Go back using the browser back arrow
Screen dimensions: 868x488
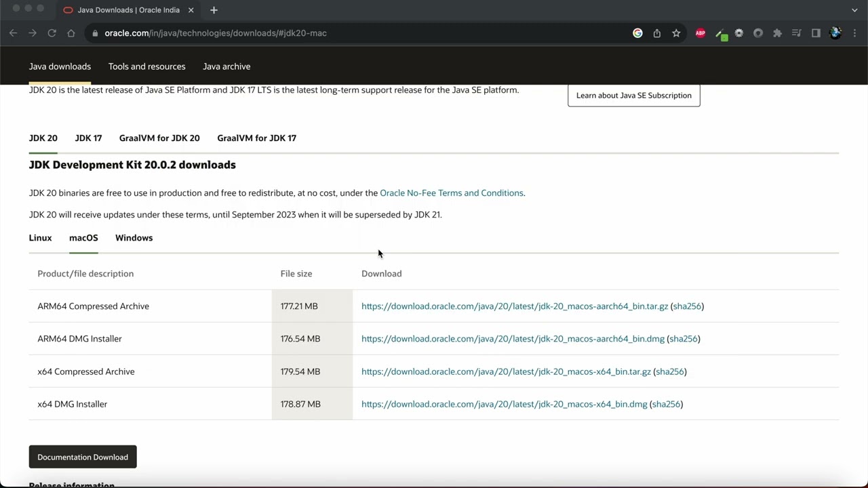(13, 33)
